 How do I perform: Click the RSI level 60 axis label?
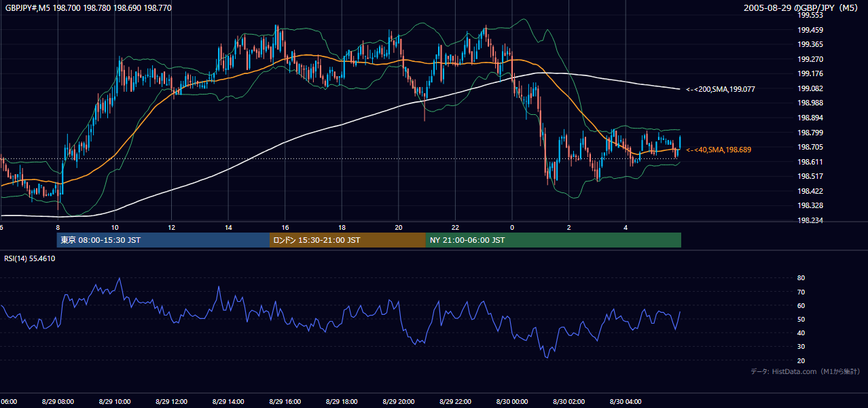tap(801, 305)
